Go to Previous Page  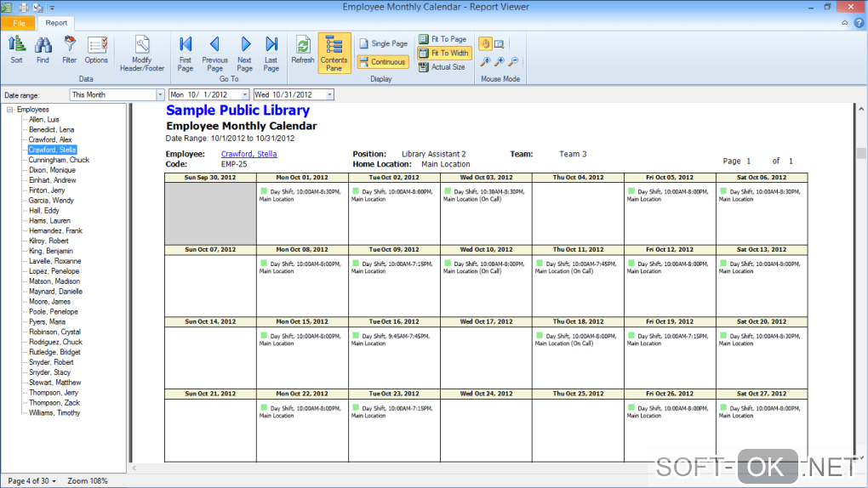tap(214, 54)
